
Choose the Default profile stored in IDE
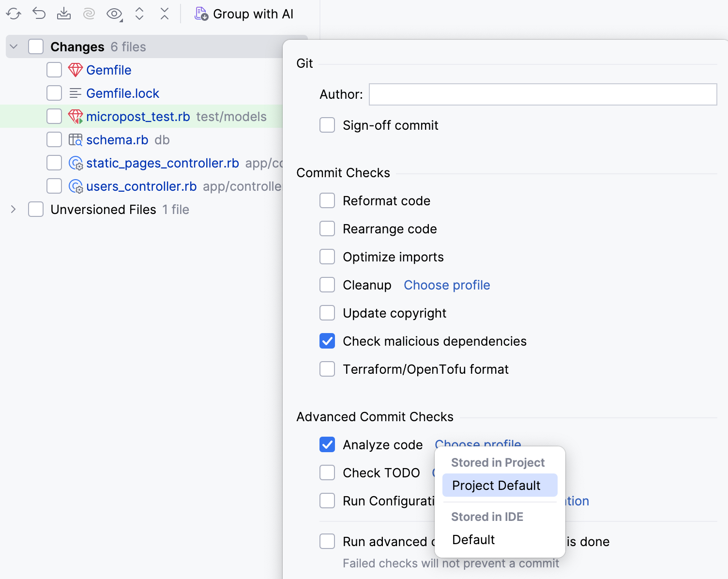tap(473, 540)
